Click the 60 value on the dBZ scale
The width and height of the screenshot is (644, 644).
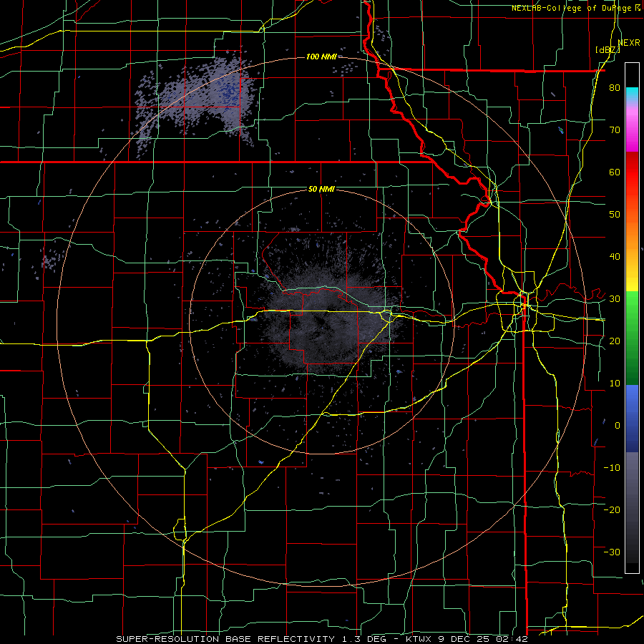tap(615, 172)
